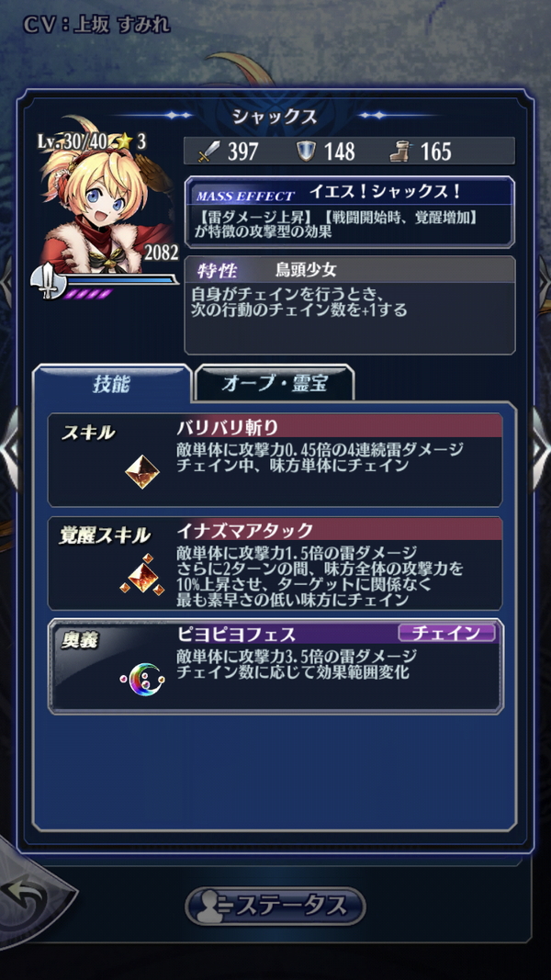Go to previous character with left arrow
Viewport: 551px width, 980px height.
(x=9, y=449)
